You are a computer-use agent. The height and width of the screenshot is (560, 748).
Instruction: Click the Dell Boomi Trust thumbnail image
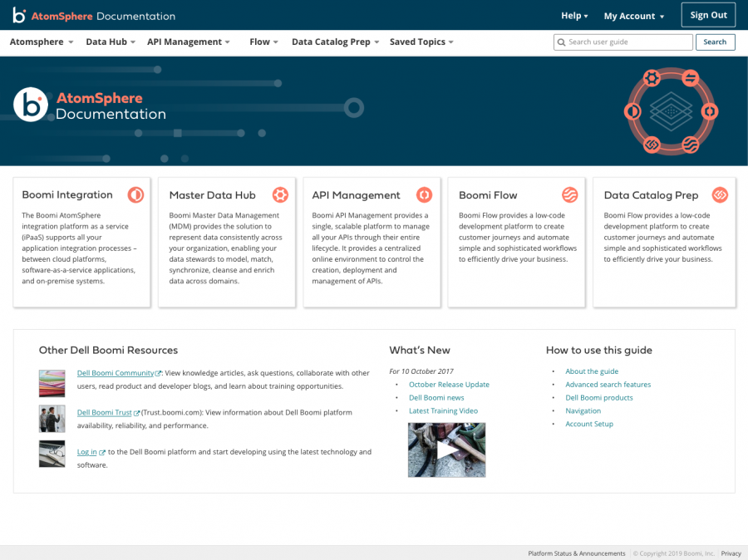pos(52,419)
